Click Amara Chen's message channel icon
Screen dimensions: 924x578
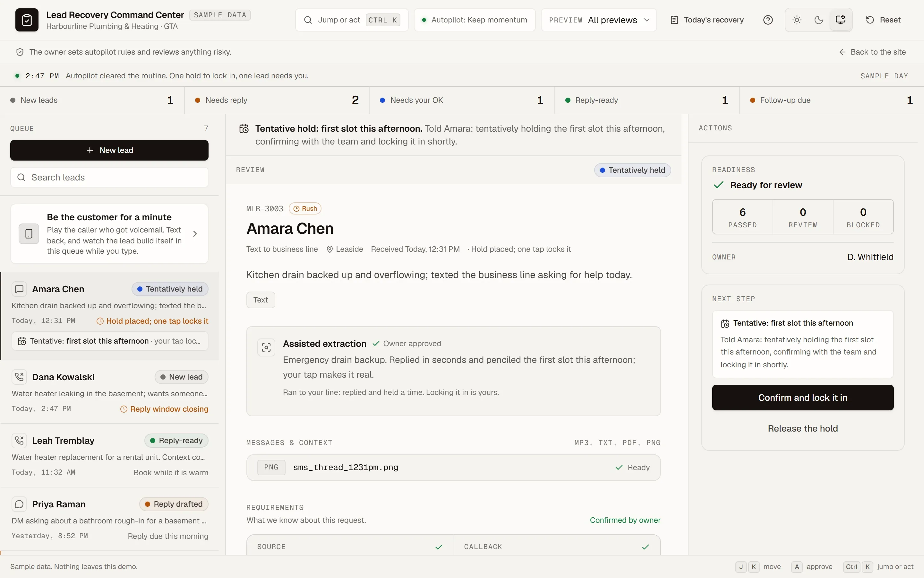tap(19, 289)
